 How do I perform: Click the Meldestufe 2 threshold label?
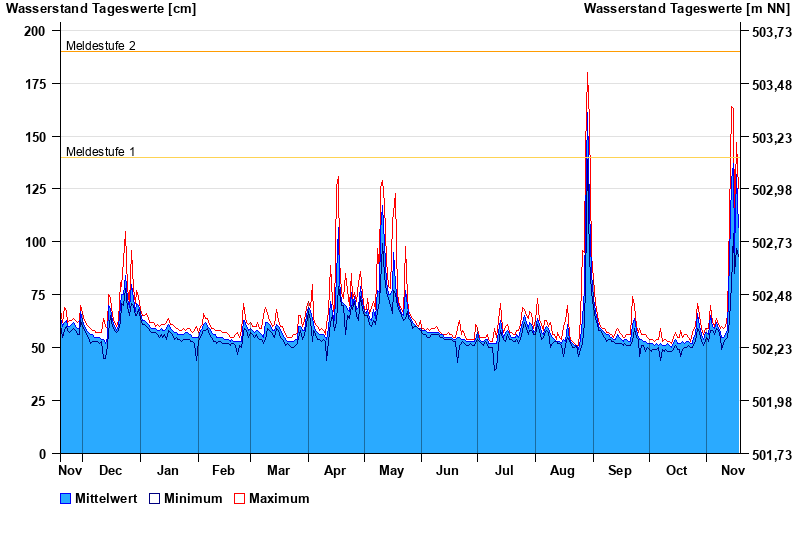[100, 46]
